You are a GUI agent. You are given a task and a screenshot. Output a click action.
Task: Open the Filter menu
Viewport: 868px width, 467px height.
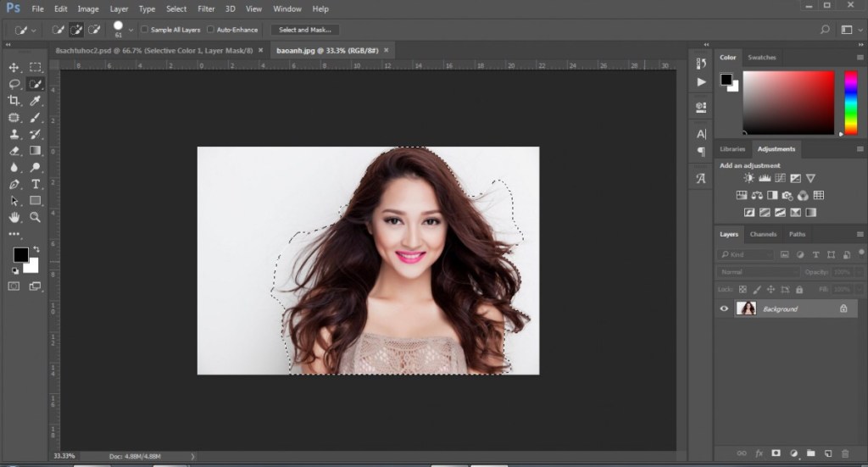pyautogui.click(x=206, y=8)
